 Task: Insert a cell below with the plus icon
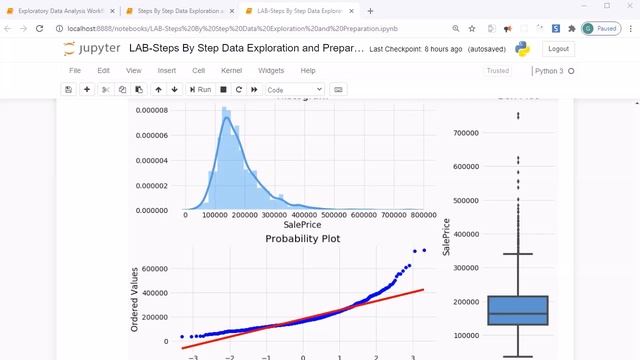click(x=87, y=89)
